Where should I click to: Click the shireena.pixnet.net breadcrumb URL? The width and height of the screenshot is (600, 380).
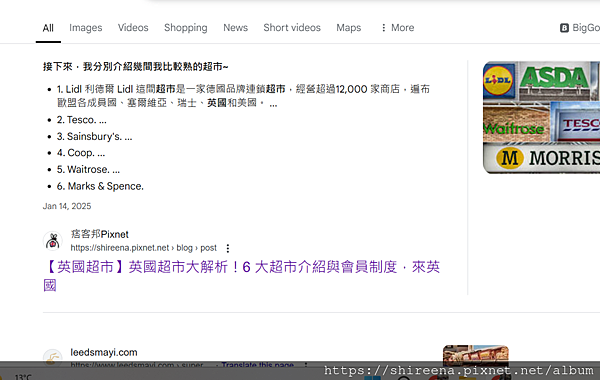[x=143, y=248]
